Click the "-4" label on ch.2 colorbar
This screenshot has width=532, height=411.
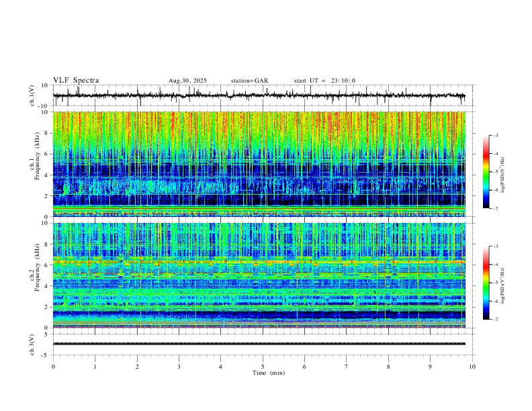tap(496, 265)
